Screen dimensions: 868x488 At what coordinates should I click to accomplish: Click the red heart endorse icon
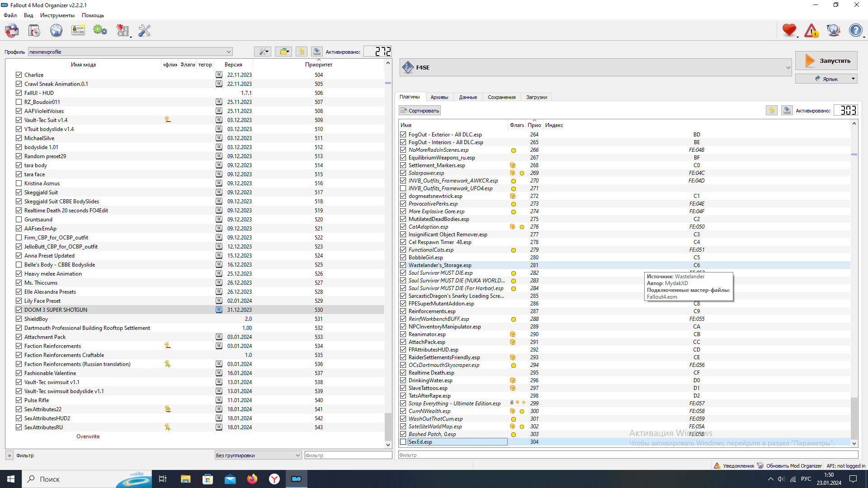[789, 30]
